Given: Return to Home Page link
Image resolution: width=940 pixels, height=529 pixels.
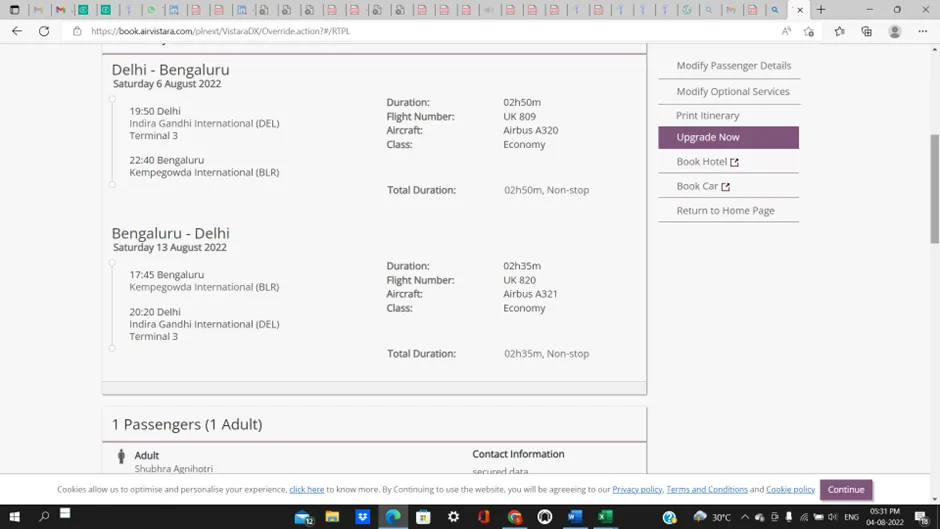Looking at the screenshot, I should point(725,211).
